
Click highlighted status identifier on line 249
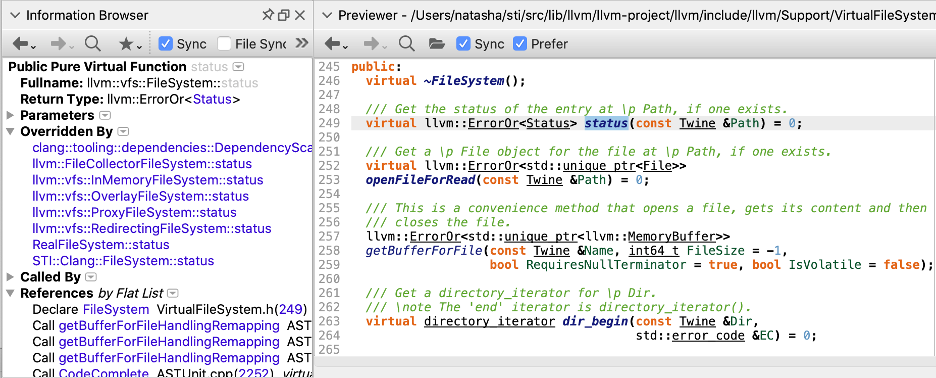coord(606,123)
